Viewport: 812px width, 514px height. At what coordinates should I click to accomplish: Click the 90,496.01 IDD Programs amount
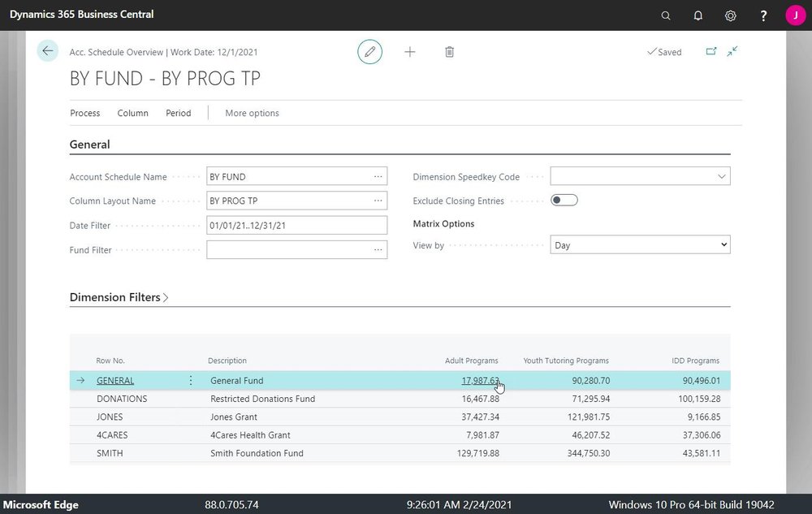[x=702, y=381]
